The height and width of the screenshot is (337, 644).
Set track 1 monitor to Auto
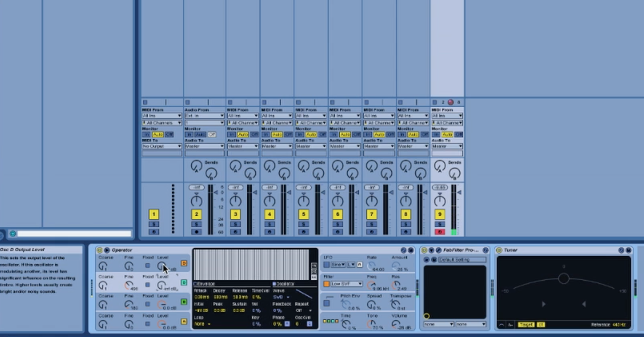point(158,135)
